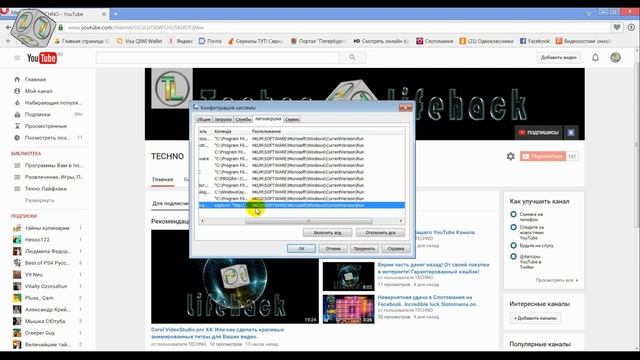The width and height of the screenshot is (640, 360).
Task: Open the Яндекс bookmark
Action: [181, 41]
